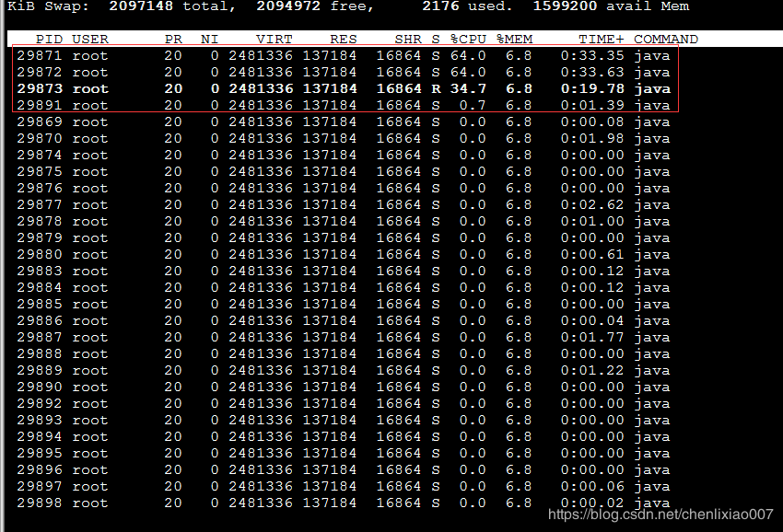The width and height of the screenshot is (783, 532).
Task: Click the 0.7 CPU value of PID 29891
Action: tap(473, 105)
